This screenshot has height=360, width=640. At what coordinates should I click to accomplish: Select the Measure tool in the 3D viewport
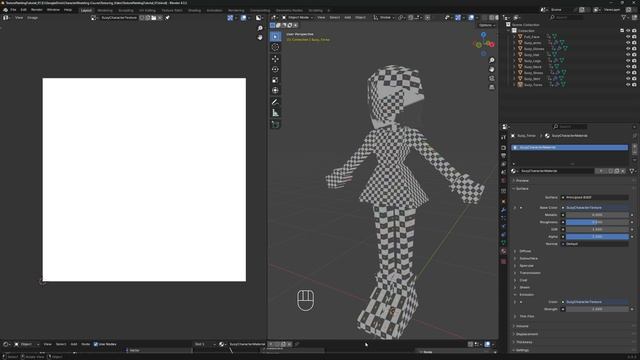[276, 113]
